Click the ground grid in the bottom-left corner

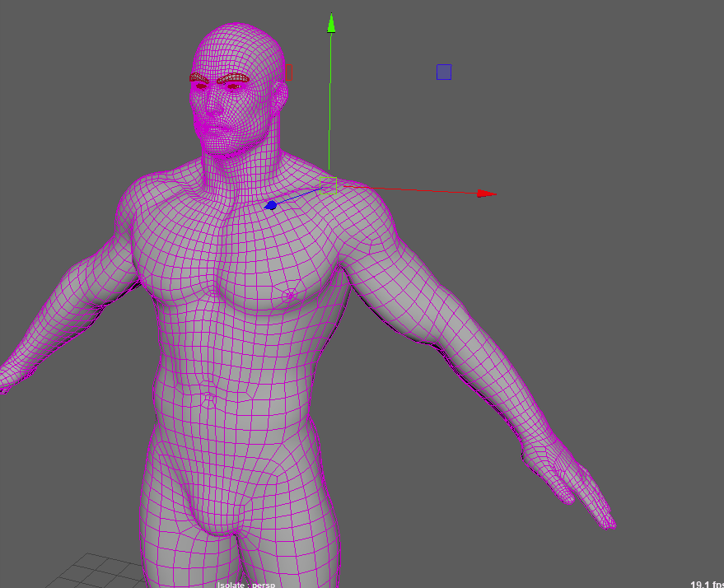pos(99,570)
